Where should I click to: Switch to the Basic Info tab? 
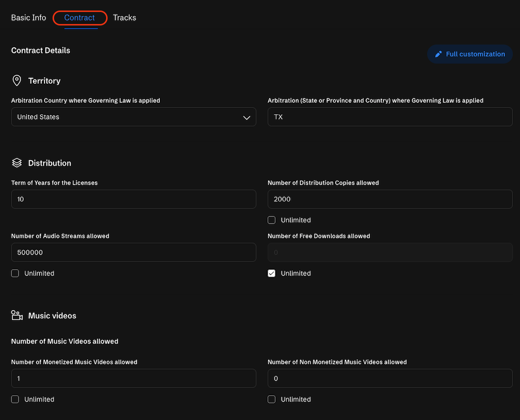tap(29, 17)
